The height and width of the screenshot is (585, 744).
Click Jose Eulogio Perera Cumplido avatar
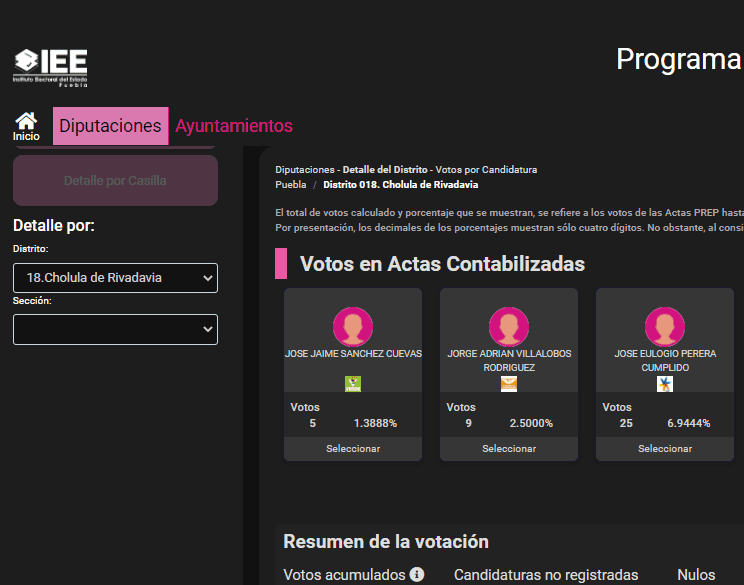click(x=665, y=326)
